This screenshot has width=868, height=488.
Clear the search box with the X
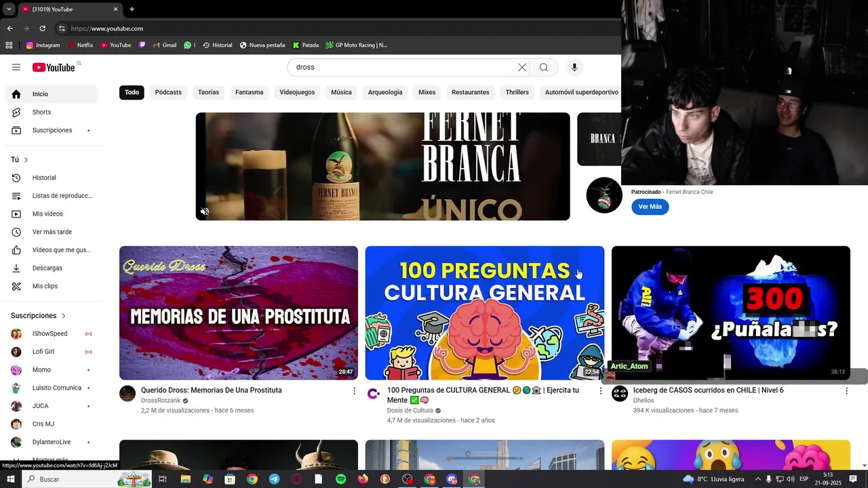click(x=521, y=67)
